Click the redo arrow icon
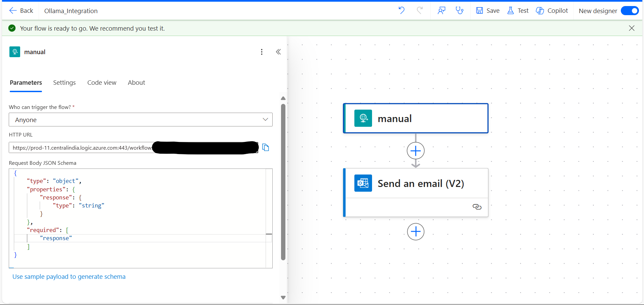 (419, 10)
